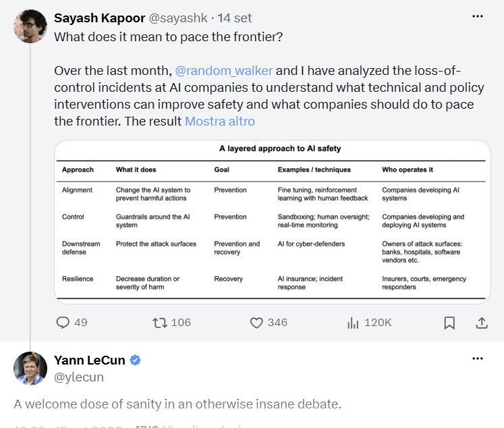Screen dimensions: 504x428
Task: Bookmark Sayash Kapoor's tweet
Action: click(x=449, y=323)
